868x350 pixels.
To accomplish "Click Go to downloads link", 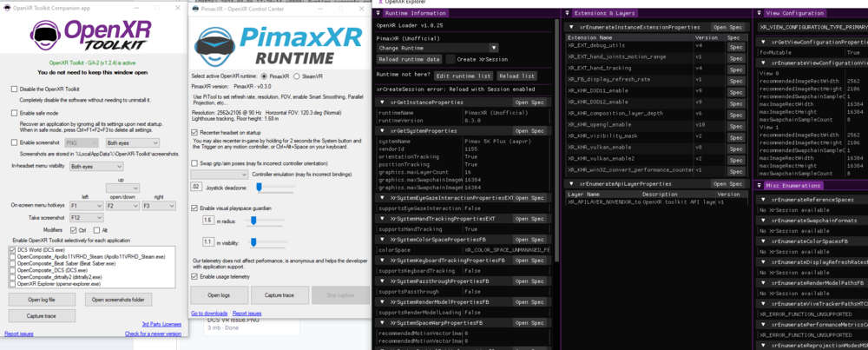I will click(209, 314).
